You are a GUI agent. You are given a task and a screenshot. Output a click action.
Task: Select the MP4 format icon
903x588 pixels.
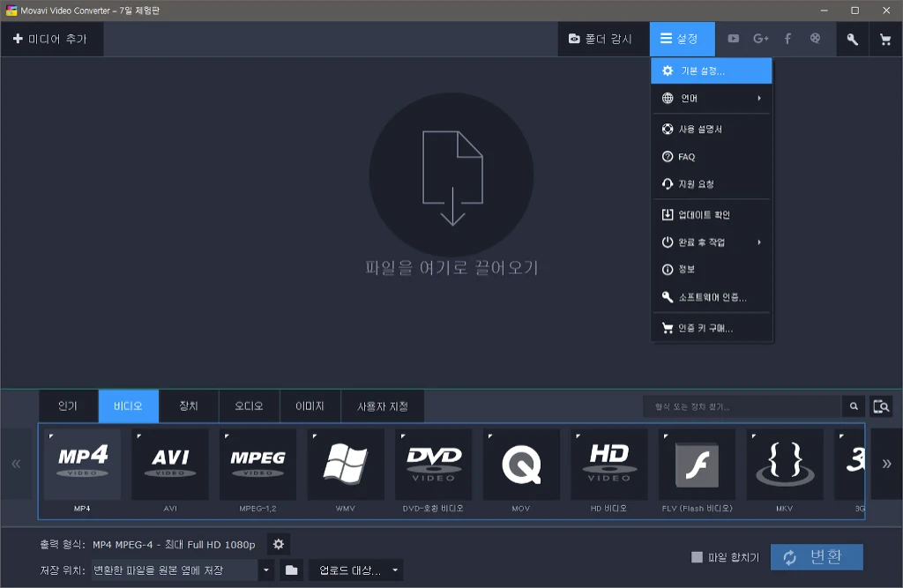pos(82,465)
